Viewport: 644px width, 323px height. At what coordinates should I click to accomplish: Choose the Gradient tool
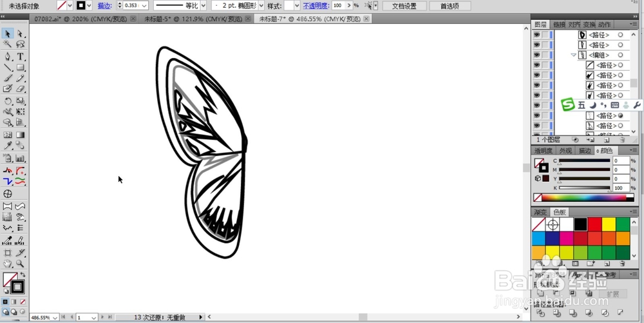coord(20,135)
